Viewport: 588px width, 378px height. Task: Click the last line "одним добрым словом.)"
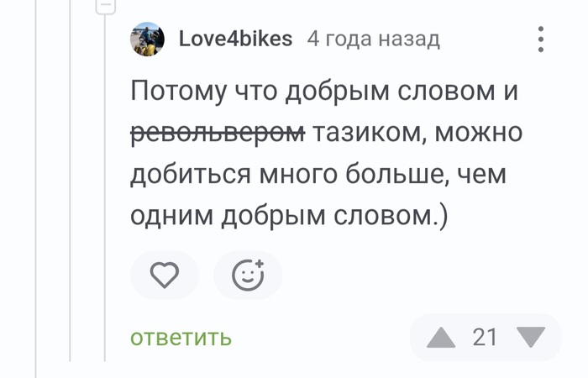[x=289, y=215]
